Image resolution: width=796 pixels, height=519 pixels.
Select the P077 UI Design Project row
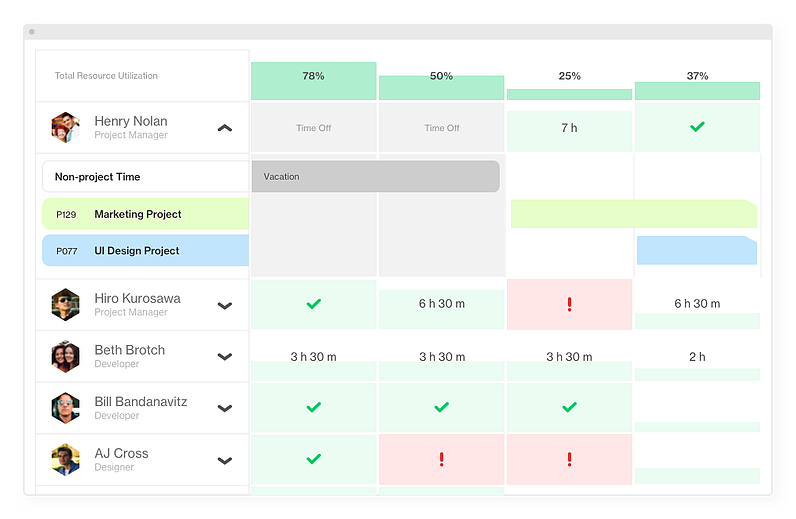pyautogui.click(x=146, y=250)
